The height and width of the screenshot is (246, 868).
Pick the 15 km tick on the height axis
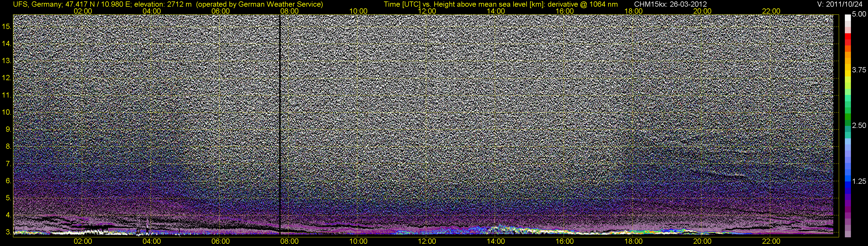pyautogui.click(x=7, y=26)
